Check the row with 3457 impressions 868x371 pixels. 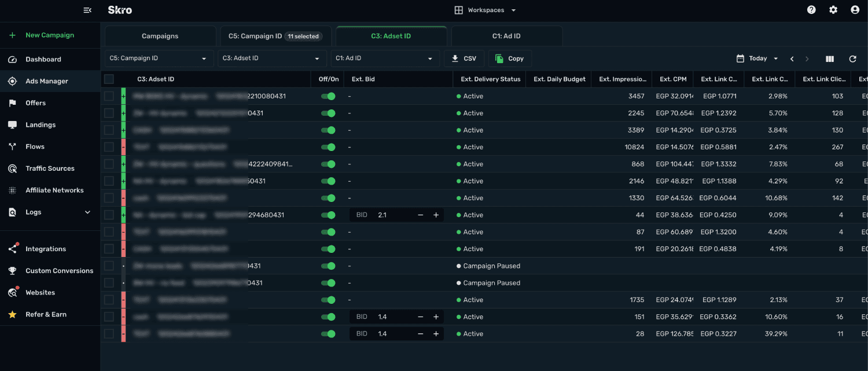(109, 96)
